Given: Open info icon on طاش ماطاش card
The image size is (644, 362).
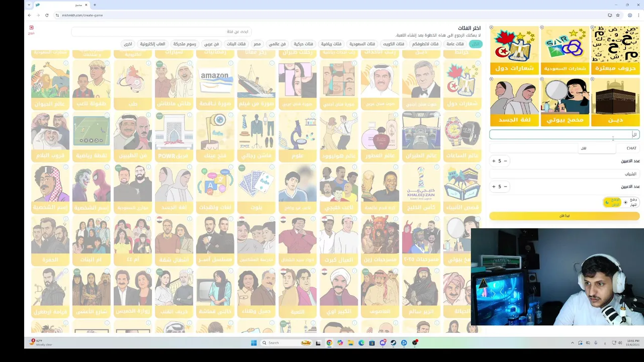Looking at the screenshot, I should tap(190, 63).
